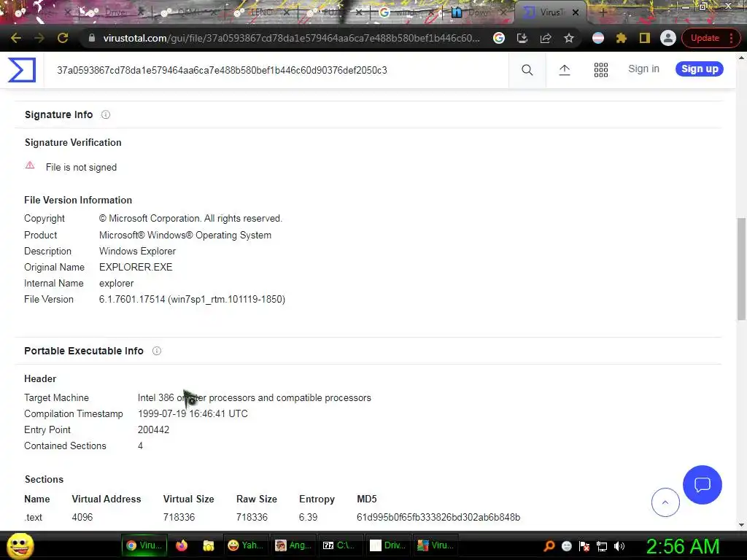
Task: Click the install app icon in address bar
Action: click(522, 38)
